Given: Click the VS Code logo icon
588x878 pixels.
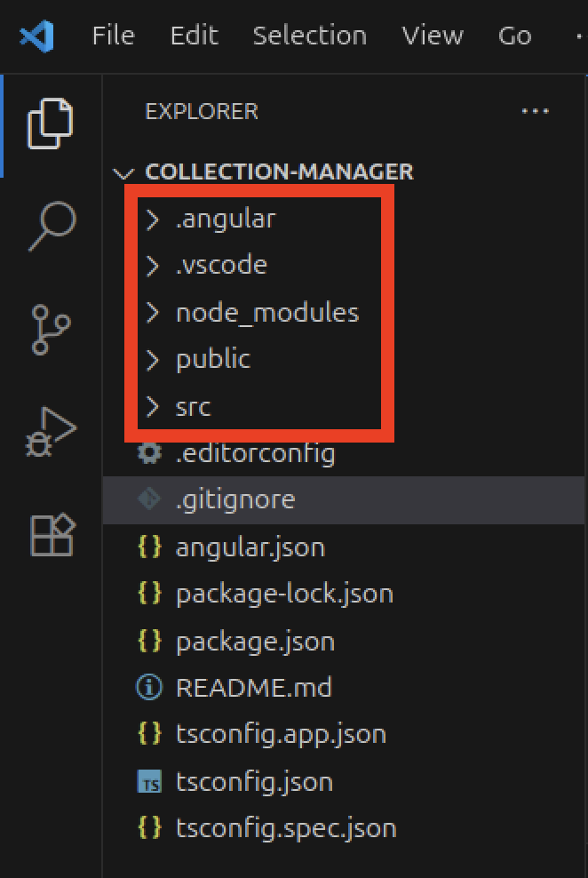Looking at the screenshot, I should point(36,36).
